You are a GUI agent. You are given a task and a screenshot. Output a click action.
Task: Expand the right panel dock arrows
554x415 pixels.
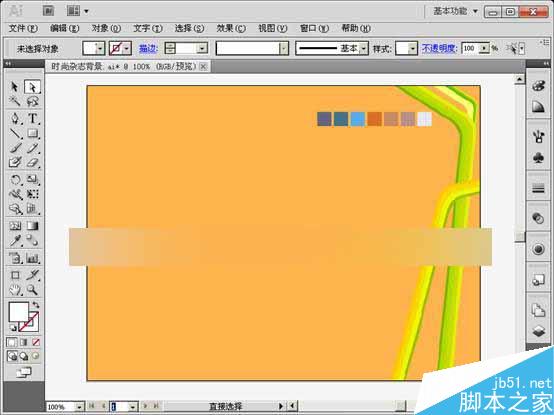(x=546, y=64)
